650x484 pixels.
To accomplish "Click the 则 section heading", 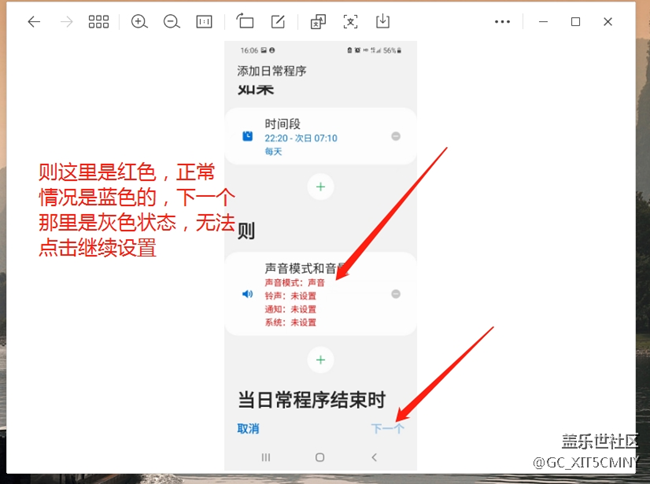I will [x=246, y=231].
